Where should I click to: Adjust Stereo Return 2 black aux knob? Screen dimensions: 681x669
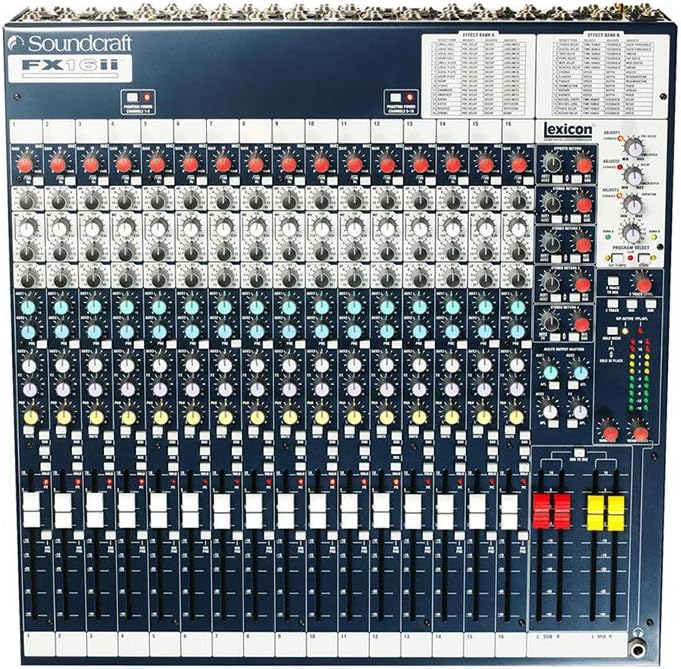[x=551, y=243]
